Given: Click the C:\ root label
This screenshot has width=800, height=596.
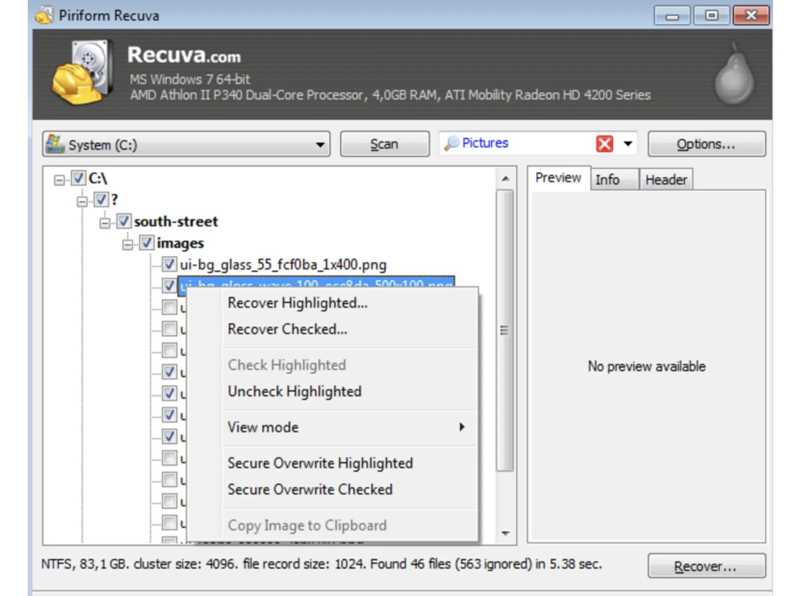Looking at the screenshot, I should 97,179.
